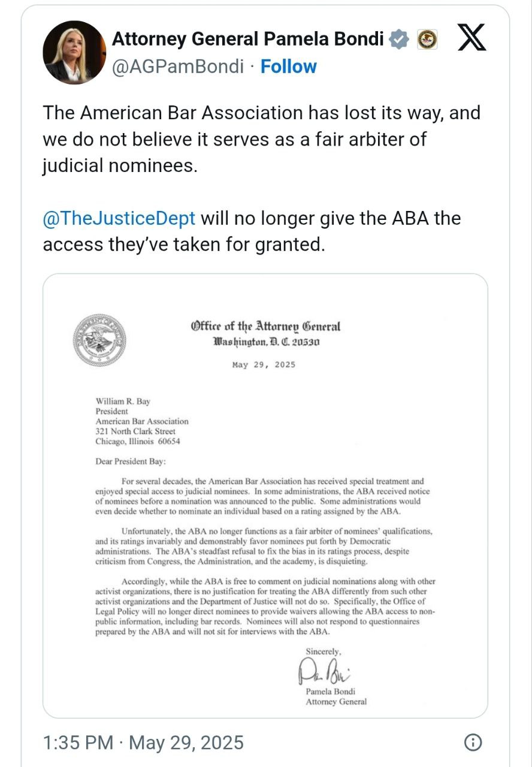Screen dimensions: 532x767
Task: Click the X logo in top corner
Action: [x=471, y=38]
